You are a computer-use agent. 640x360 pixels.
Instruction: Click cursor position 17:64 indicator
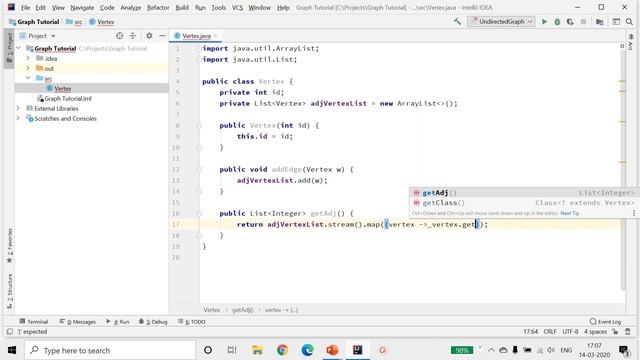pyautogui.click(x=530, y=331)
